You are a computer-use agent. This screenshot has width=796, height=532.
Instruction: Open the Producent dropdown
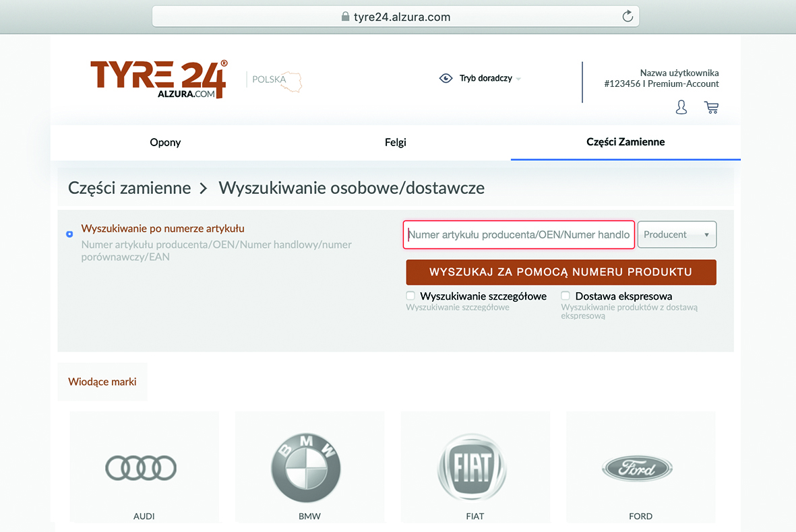coord(677,234)
